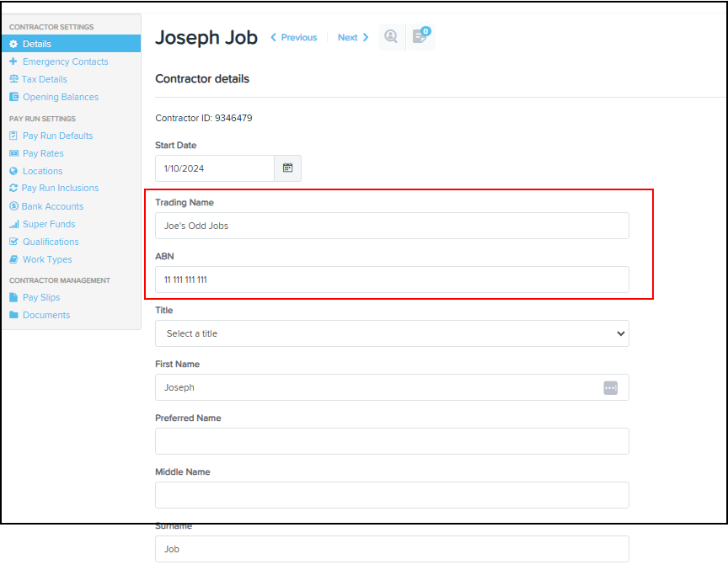Focus the Preferred Name field
Image resolution: width=728 pixels, height=570 pixels.
click(x=392, y=441)
